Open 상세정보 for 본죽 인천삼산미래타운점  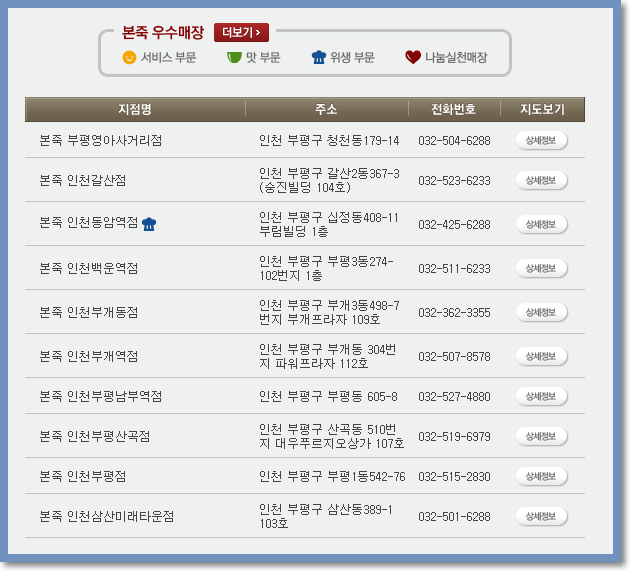(x=541, y=516)
